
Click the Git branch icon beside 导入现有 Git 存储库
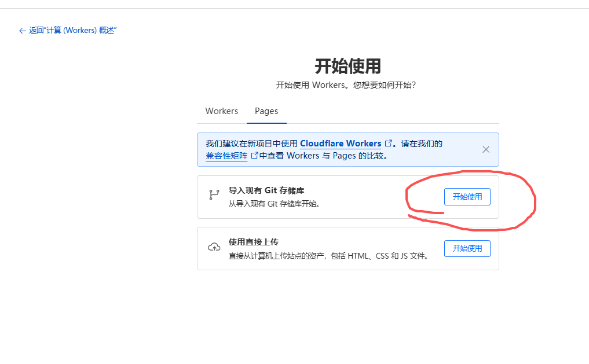[214, 194]
